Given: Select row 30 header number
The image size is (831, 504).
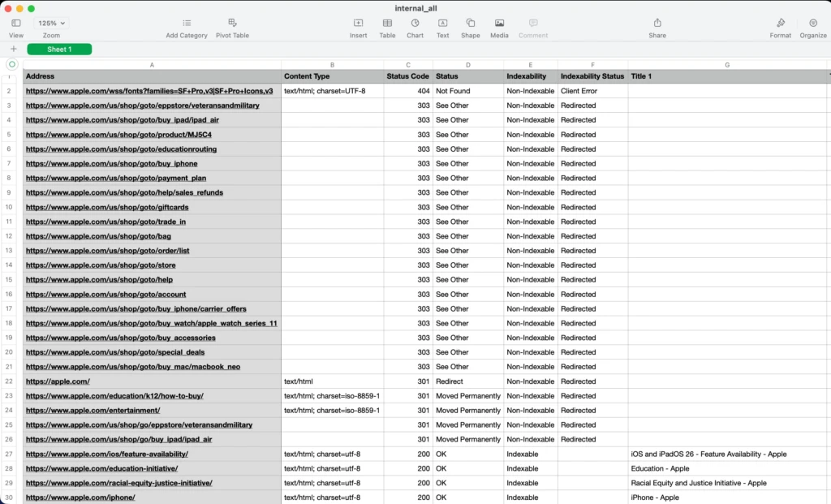Looking at the screenshot, I should click(9, 498).
